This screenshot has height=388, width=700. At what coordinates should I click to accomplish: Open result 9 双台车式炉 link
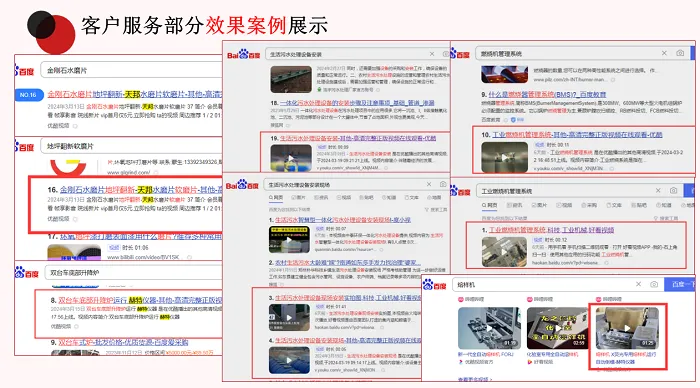(x=123, y=342)
